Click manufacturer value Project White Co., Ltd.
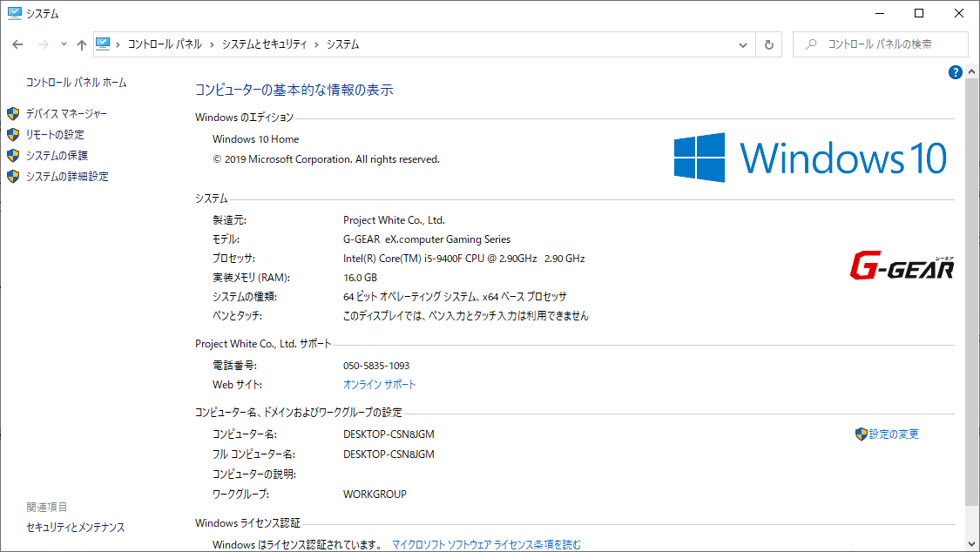 pos(394,220)
